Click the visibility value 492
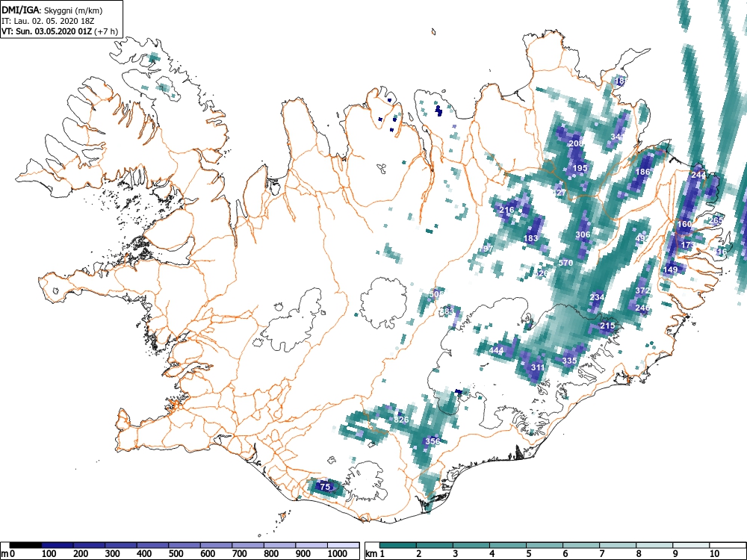 coord(642,239)
